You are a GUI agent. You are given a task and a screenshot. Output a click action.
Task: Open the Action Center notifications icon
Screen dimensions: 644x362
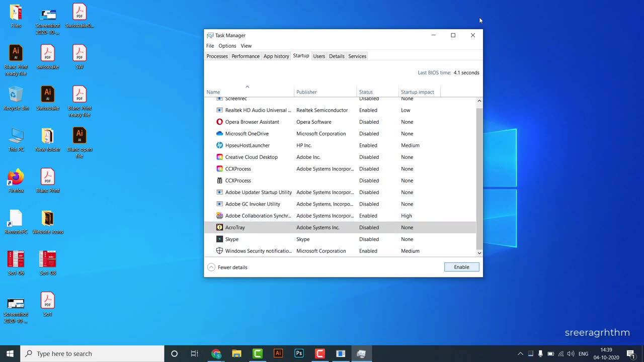point(630,353)
